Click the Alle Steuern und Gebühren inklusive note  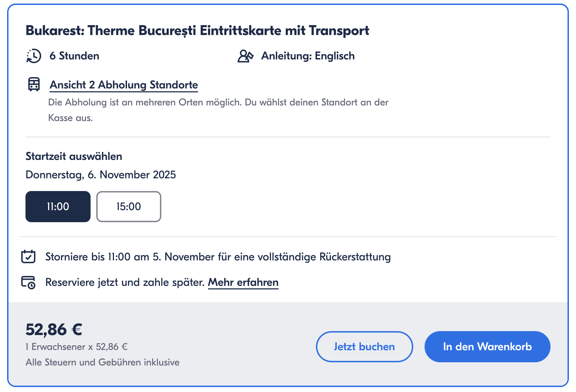tap(103, 362)
